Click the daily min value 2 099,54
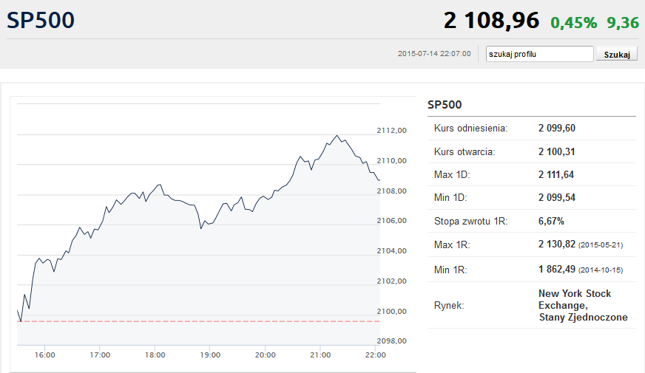The height and width of the screenshot is (373, 645). click(x=557, y=198)
